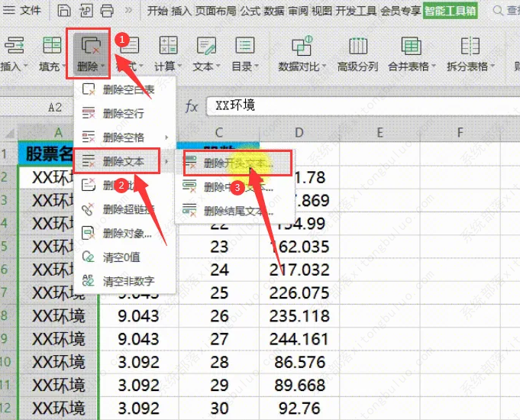Screen dimensions: 520x420
Task: Choose 删除空白表 from the menu
Action: coord(124,89)
